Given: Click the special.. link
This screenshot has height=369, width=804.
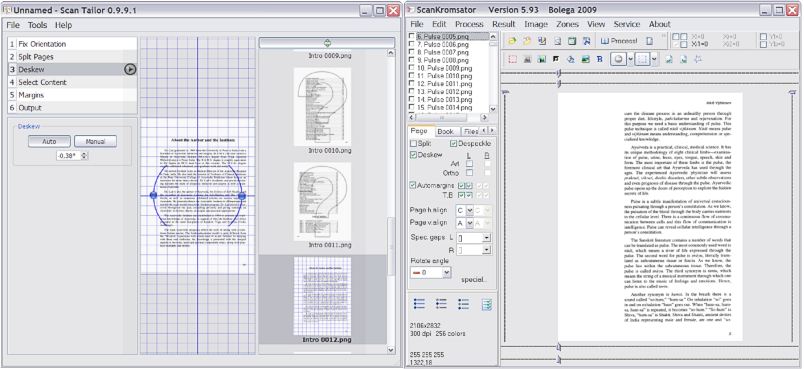Looking at the screenshot, I should click(x=474, y=280).
